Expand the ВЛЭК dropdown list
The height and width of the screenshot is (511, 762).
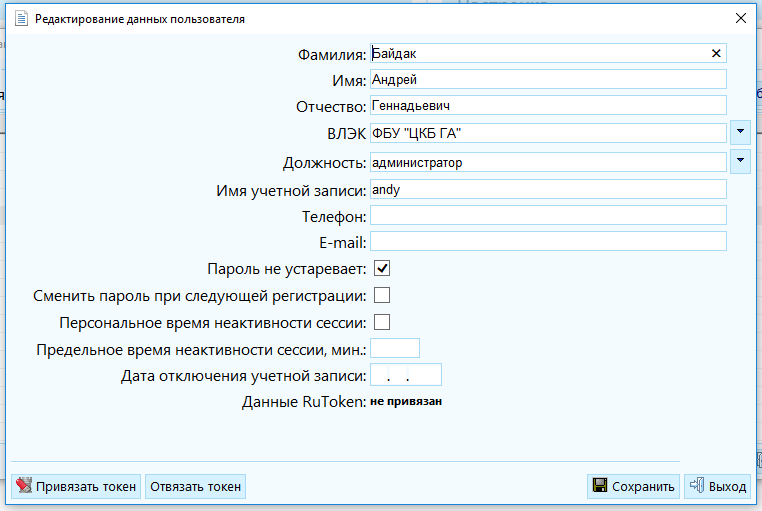[740, 132]
